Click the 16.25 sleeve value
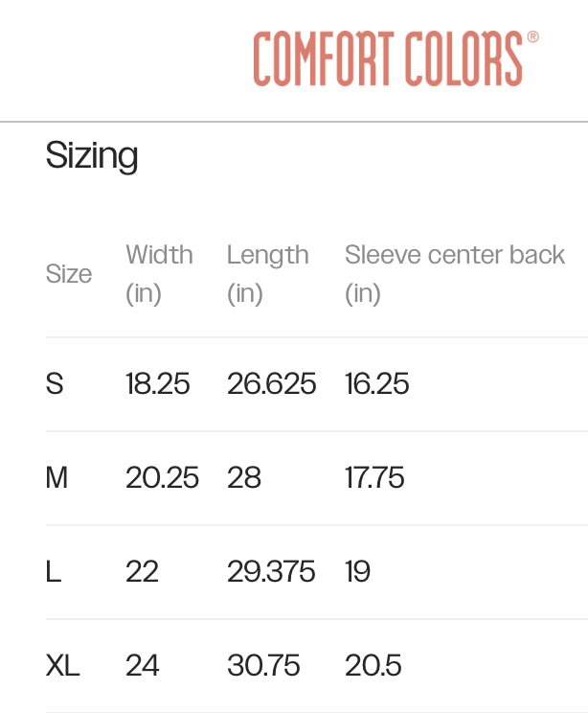 pos(376,383)
